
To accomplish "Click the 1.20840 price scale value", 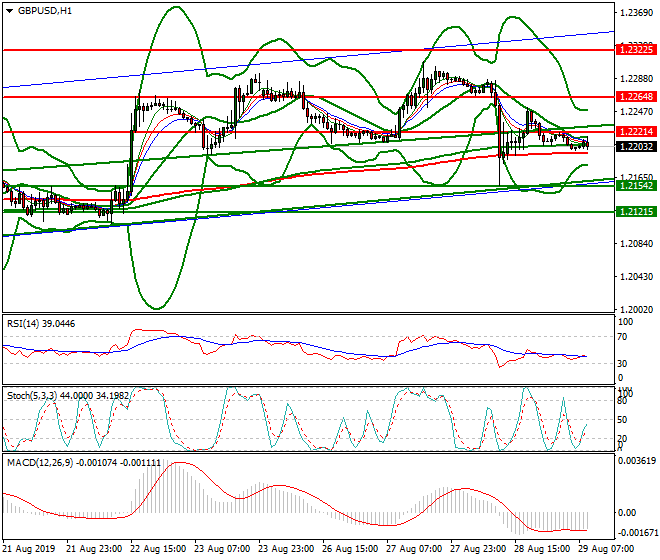I will click(637, 244).
